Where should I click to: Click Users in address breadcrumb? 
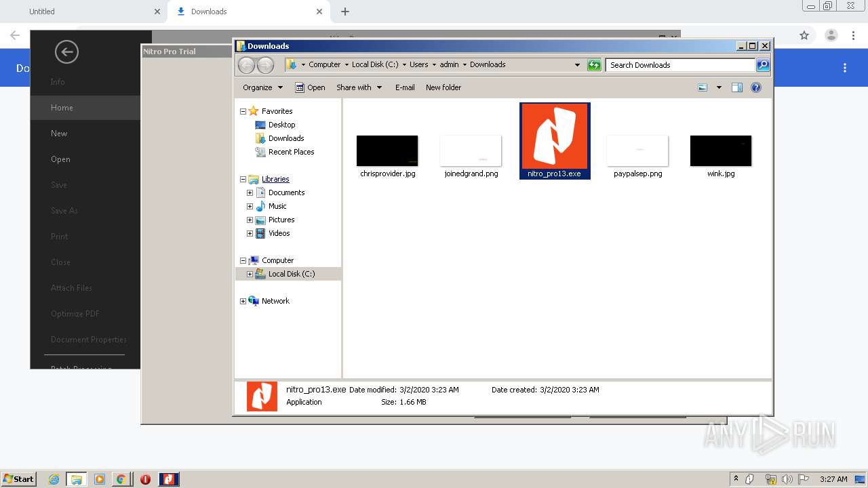(x=418, y=65)
